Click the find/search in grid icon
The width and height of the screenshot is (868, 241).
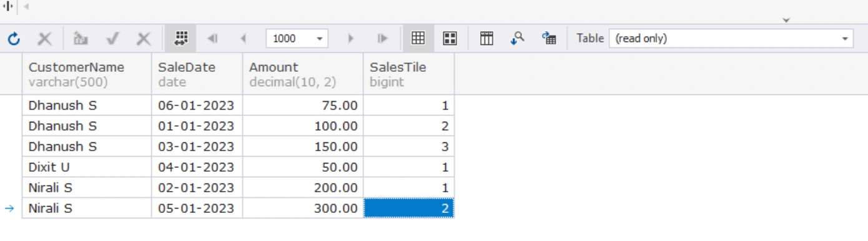point(518,39)
